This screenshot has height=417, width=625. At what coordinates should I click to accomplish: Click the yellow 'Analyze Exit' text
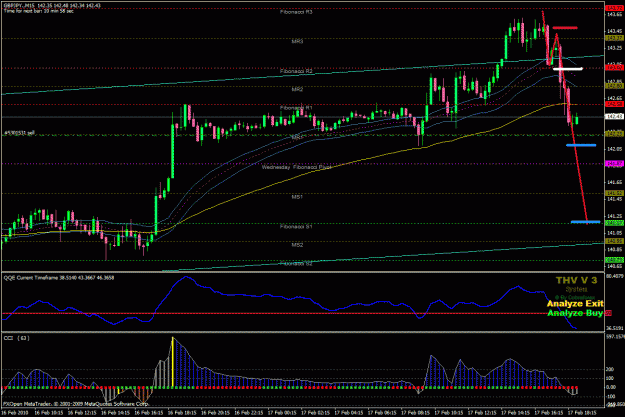(575, 304)
